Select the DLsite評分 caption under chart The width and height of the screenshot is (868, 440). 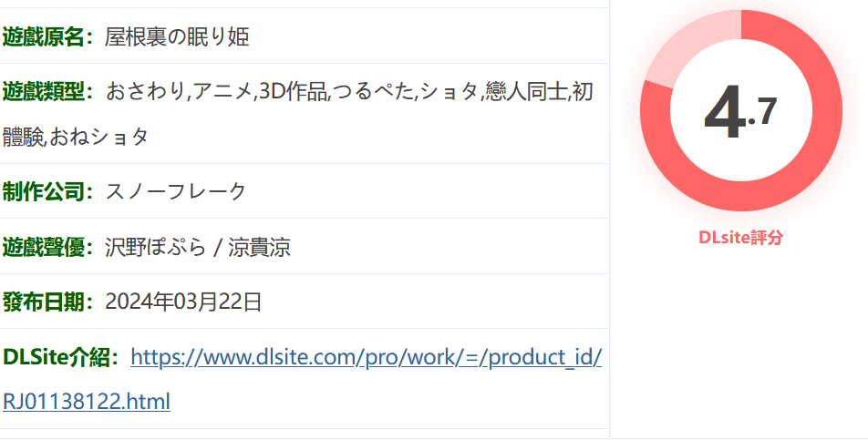[x=740, y=237]
